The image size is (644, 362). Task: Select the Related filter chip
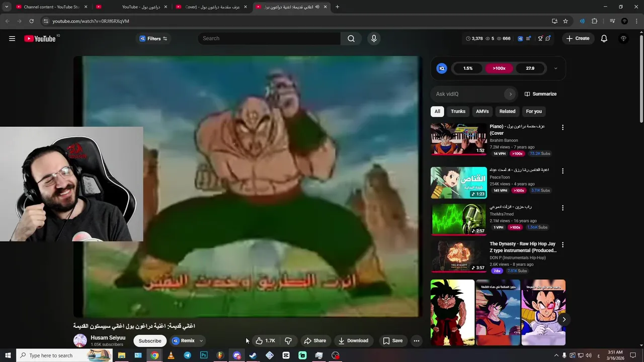click(x=507, y=111)
